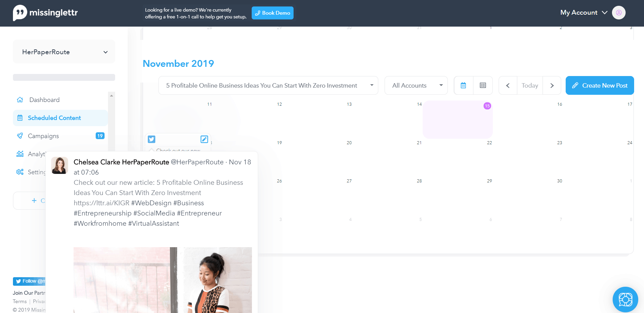Click Chelsea Clarke profile photo in preview

tap(60, 165)
